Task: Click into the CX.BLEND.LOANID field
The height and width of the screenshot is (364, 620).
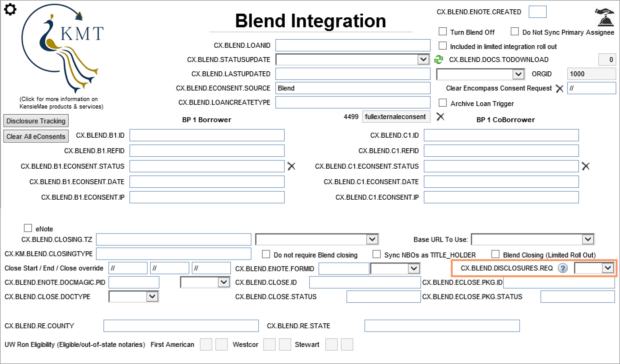Action: pos(352,45)
